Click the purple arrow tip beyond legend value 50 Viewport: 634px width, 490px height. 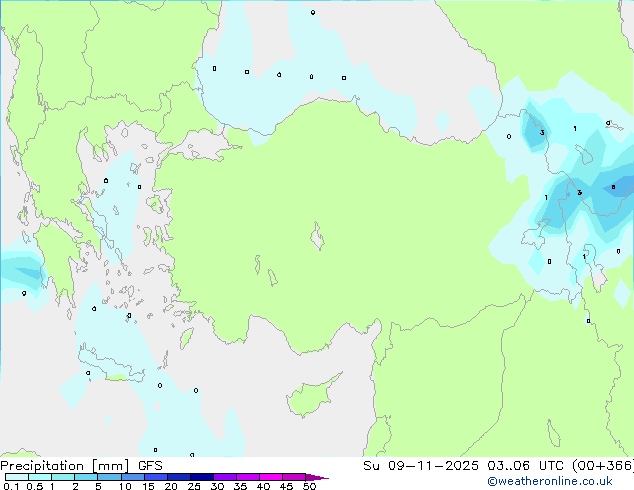pos(317,477)
